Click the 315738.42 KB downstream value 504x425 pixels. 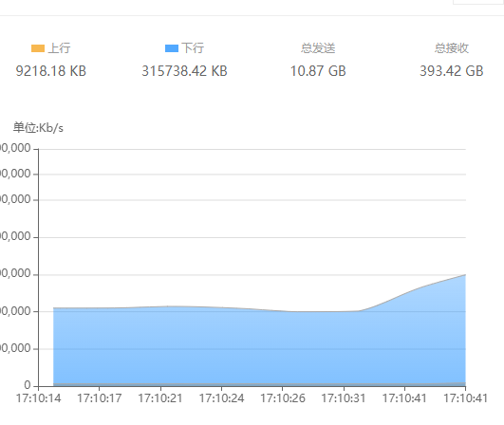(x=185, y=71)
